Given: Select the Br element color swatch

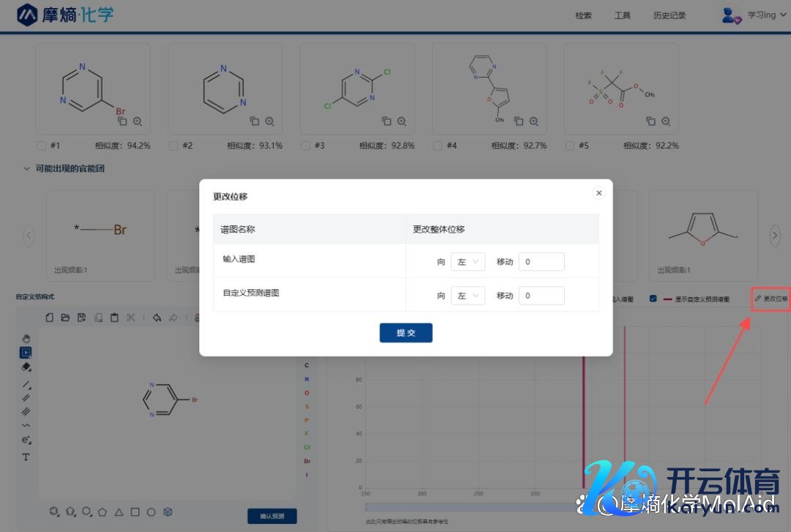Looking at the screenshot, I should pyautogui.click(x=307, y=461).
